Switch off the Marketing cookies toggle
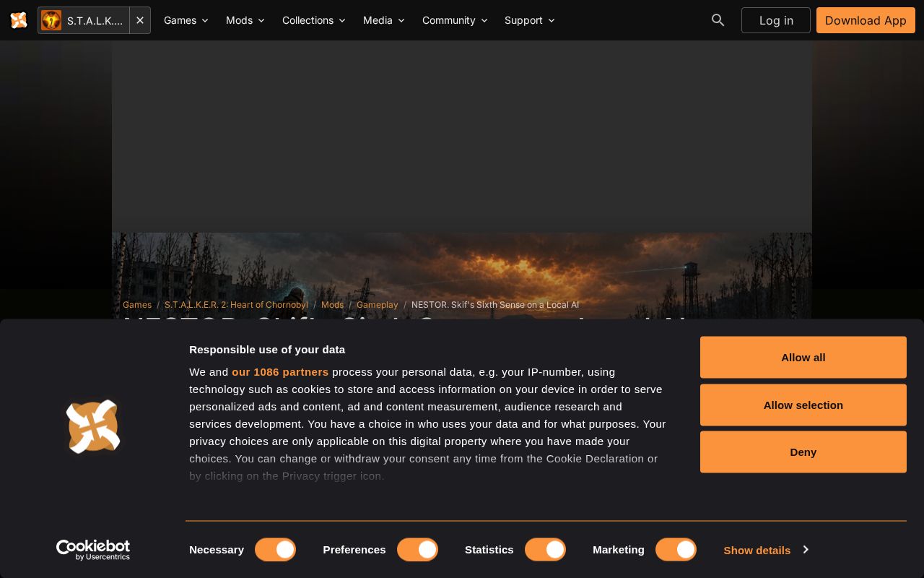The height and width of the screenshot is (578, 924). pyautogui.click(x=676, y=550)
